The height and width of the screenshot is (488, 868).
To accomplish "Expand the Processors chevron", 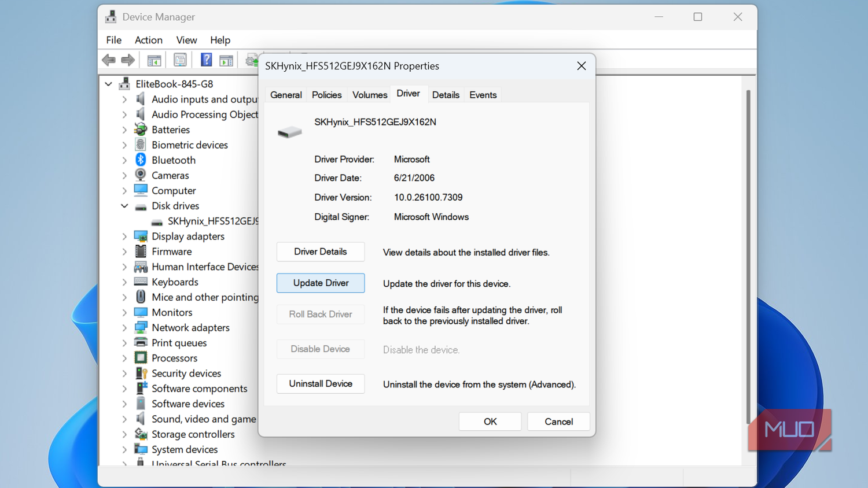I will click(x=124, y=358).
